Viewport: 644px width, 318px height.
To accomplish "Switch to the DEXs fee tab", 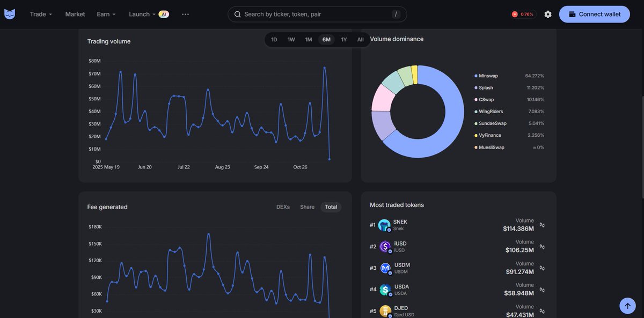I will pos(283,207).
